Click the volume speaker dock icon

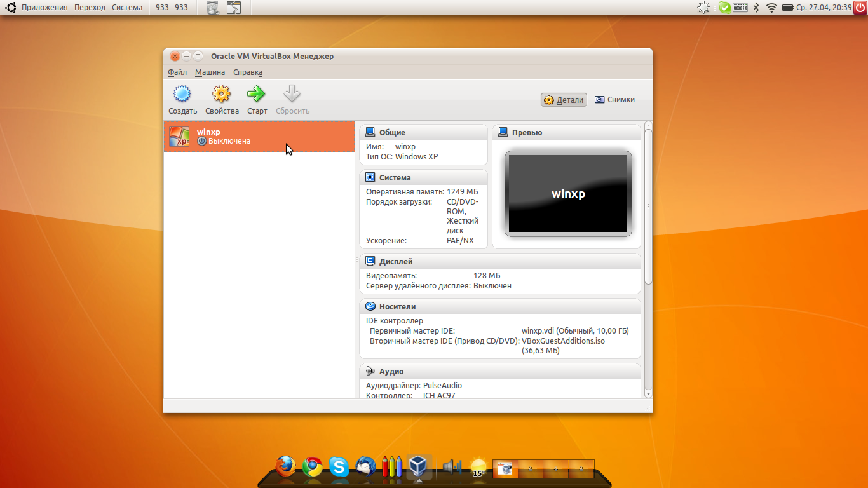coord(451,467)
